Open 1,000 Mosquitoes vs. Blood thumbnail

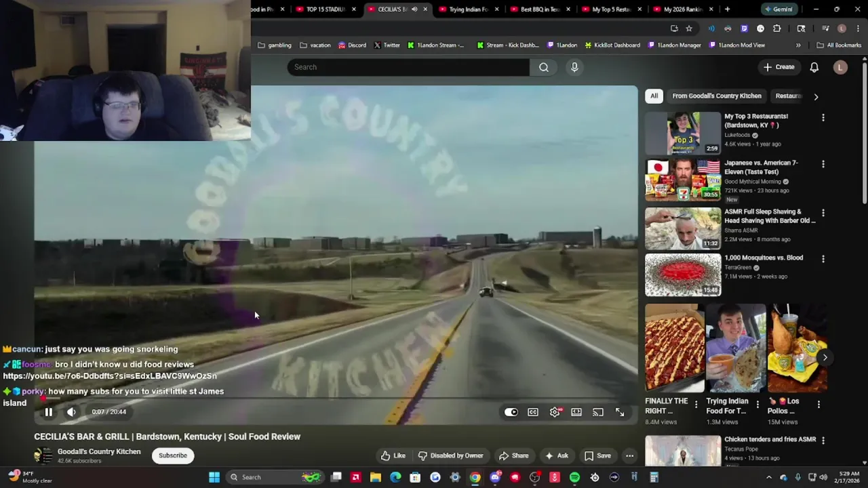(683, 274)
